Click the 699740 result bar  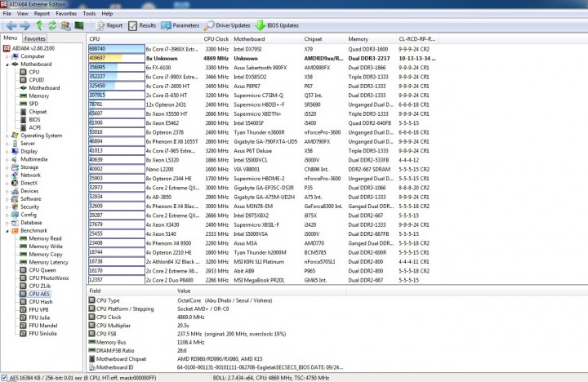tap(117, 49)
